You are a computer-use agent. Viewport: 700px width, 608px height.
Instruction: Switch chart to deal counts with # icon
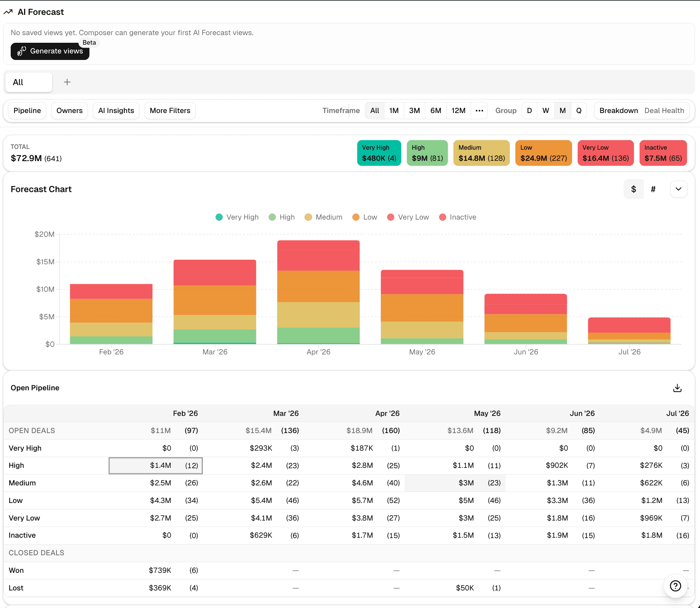pos(653,189)
